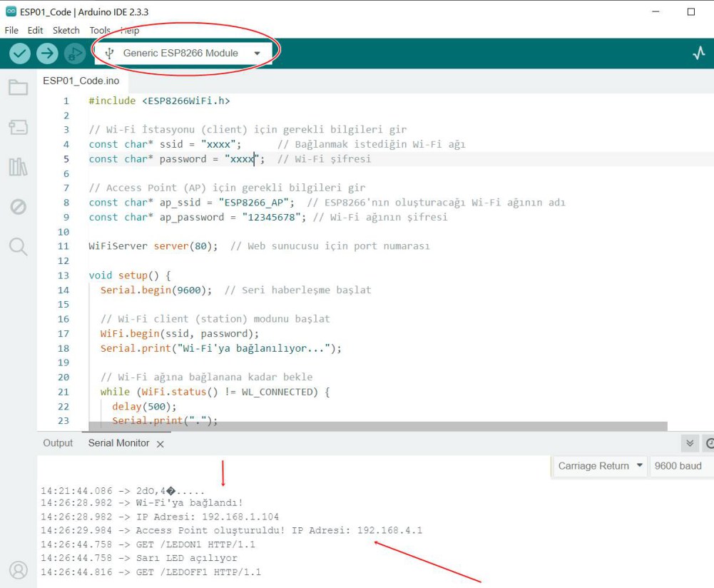714x588 pixels.
Task: Open the Edit menu
Action: coord(35,30)
